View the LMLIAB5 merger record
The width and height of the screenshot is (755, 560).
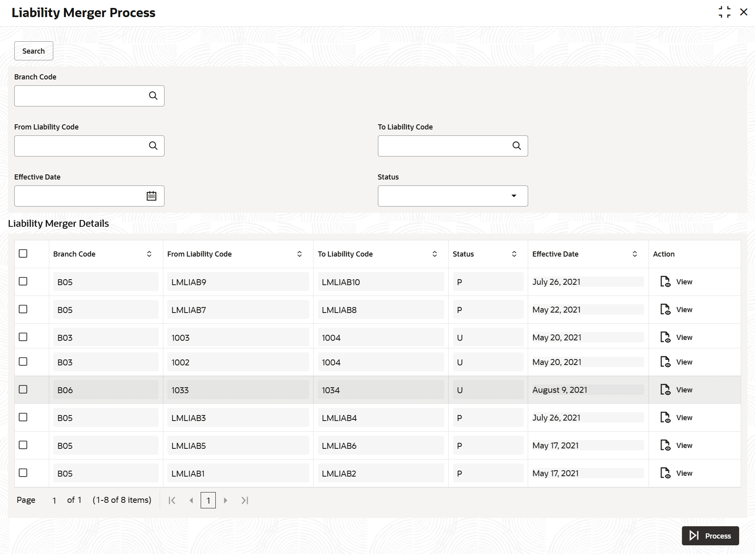pos(676,445)
